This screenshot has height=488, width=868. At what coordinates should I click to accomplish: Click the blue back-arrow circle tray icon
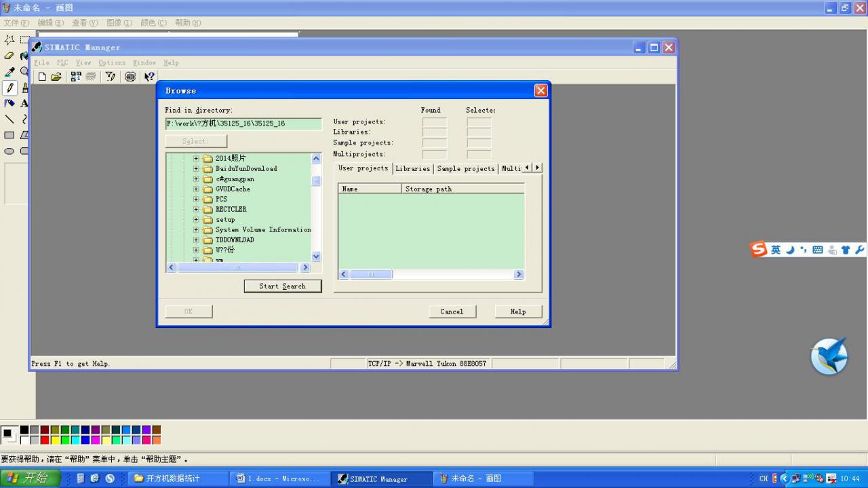(x=785, y=478)
